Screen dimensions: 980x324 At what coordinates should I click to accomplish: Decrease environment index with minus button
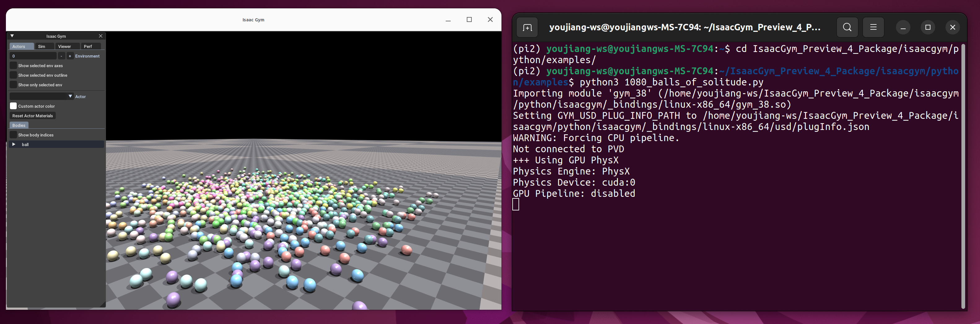(x=62, y=56)
